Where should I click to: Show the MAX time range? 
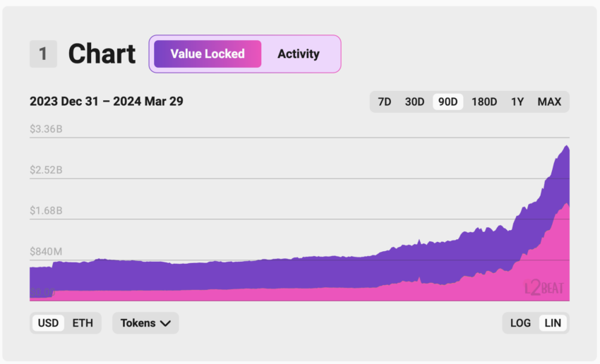click(549, 102)
